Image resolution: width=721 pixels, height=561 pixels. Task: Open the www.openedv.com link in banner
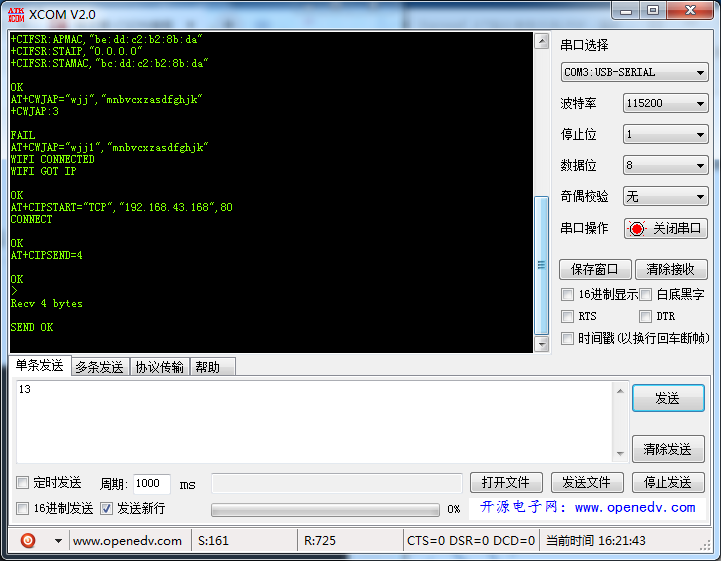635,508
